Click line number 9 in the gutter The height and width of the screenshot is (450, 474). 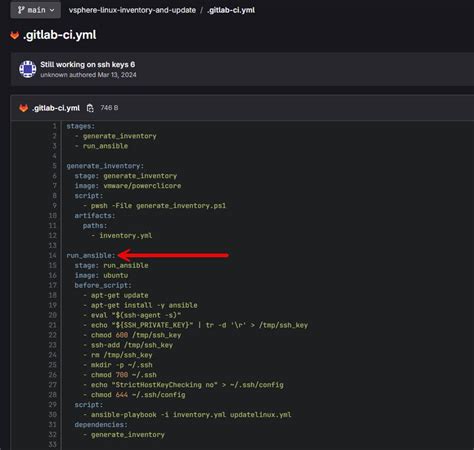pos(54,206)
